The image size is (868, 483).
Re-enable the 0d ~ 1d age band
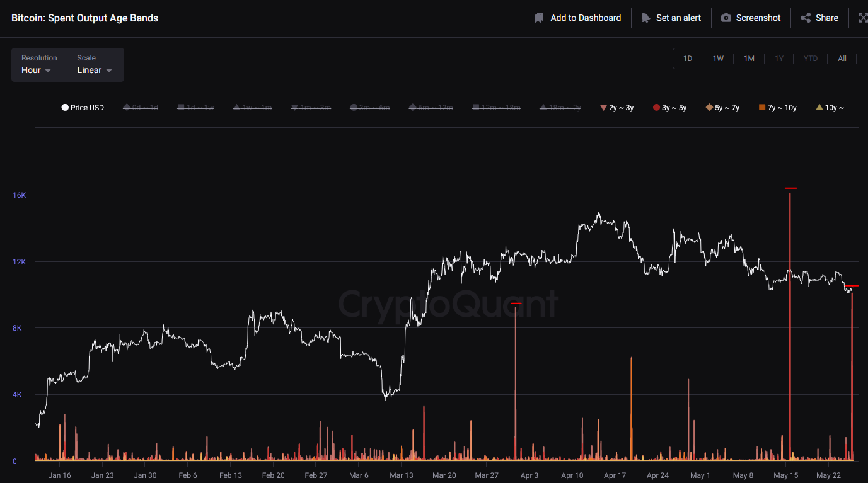(140, 107)
